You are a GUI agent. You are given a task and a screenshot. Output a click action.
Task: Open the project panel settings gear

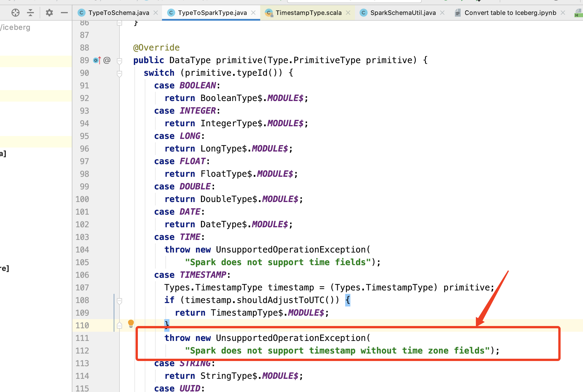pos(49,13)
